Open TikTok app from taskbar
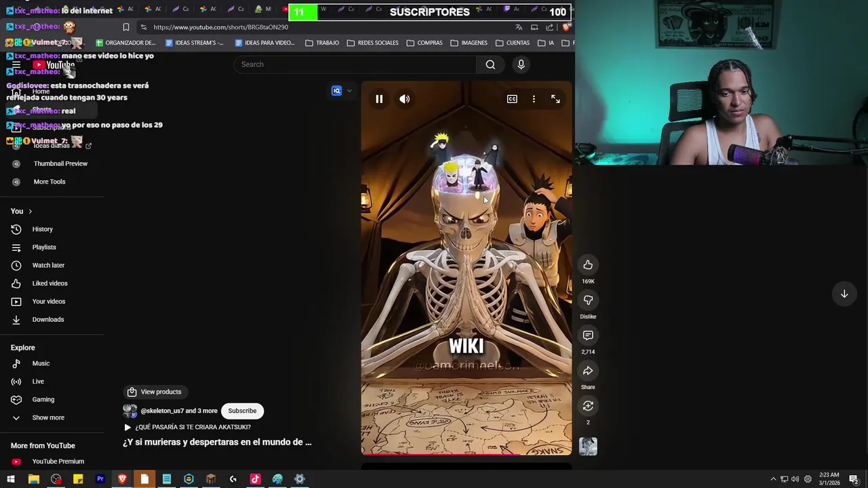Viewport: 868px width, 488px height. pos(255,479)
